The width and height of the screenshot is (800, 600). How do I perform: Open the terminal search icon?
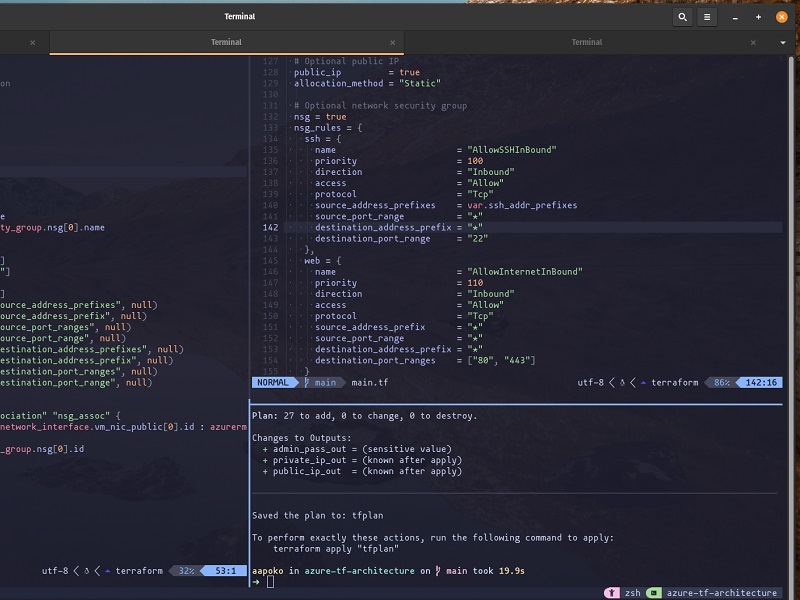click(682, 17)
